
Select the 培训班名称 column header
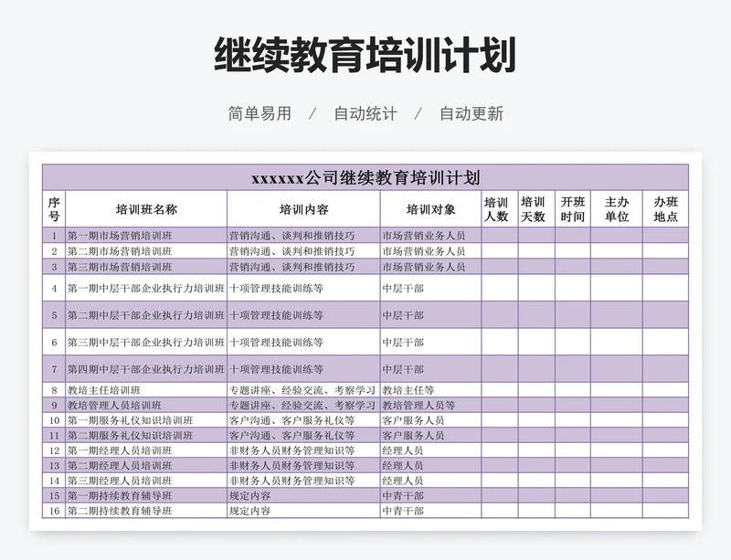pyautogui.click(x=146, y=209)
